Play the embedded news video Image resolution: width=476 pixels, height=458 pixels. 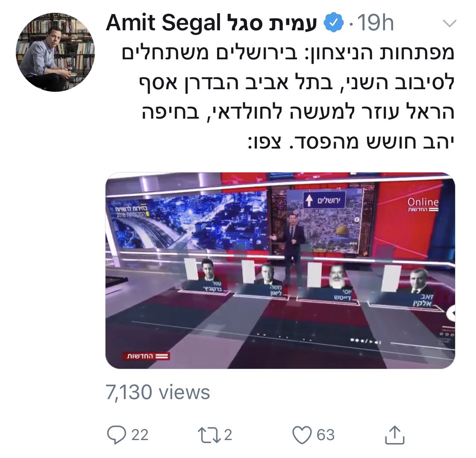(x=280, y=271)
